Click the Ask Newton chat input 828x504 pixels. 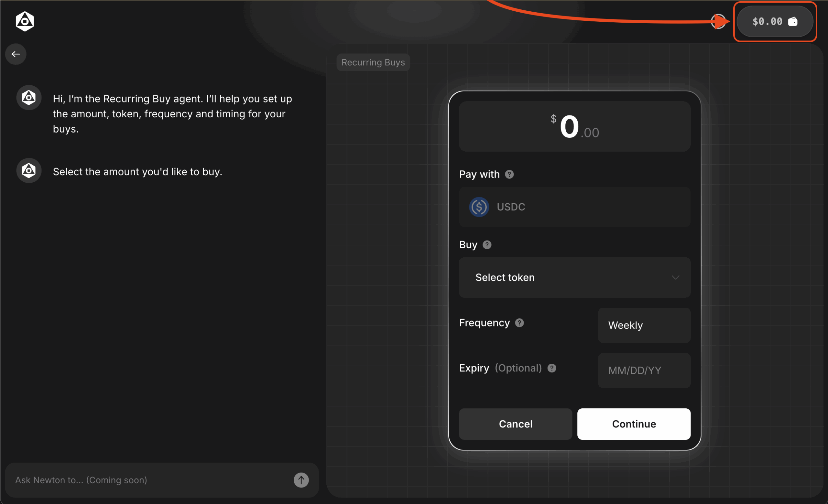tap(148, 480)
